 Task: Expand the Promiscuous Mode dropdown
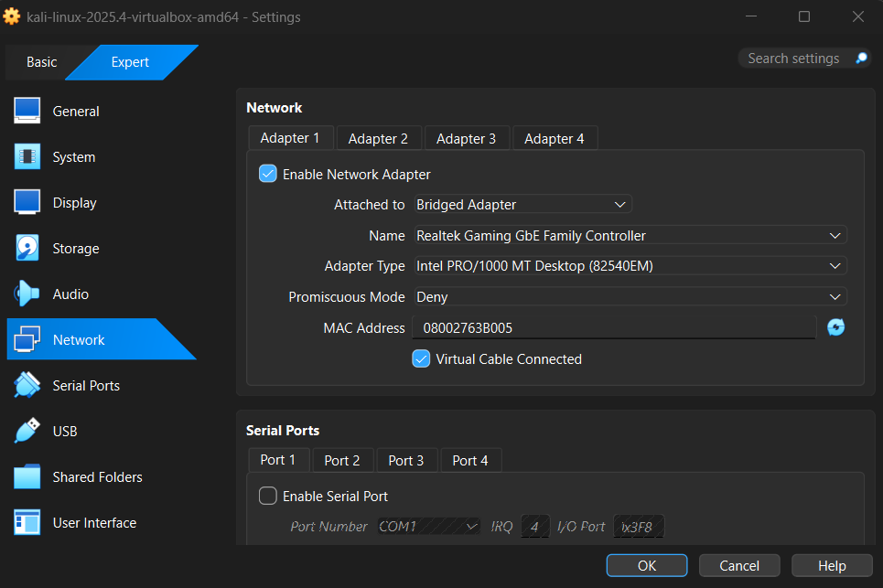click(630, 296)
